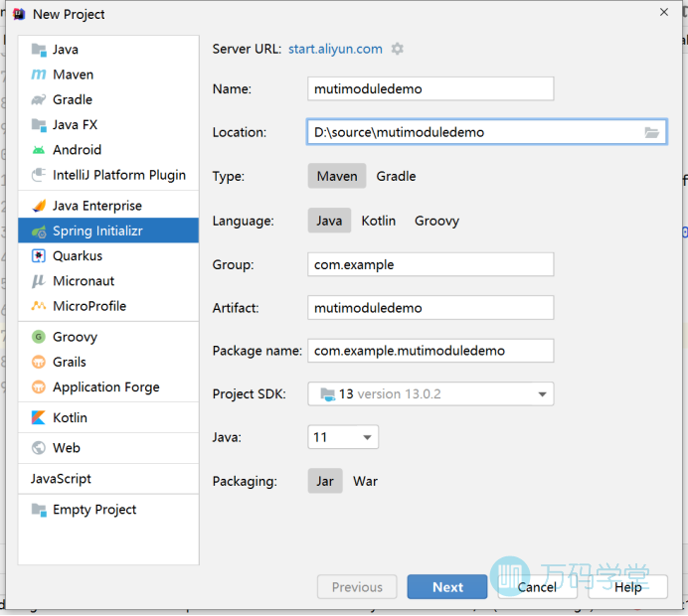Open the Java version dropdown
The height and width of the screenshot is (616, 688).
point(343,437)
